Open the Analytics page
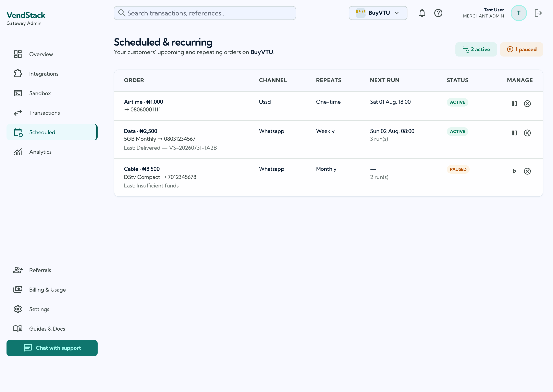This screenshot has width=553, height=392. pyautogui.click(x=52, y=152)
